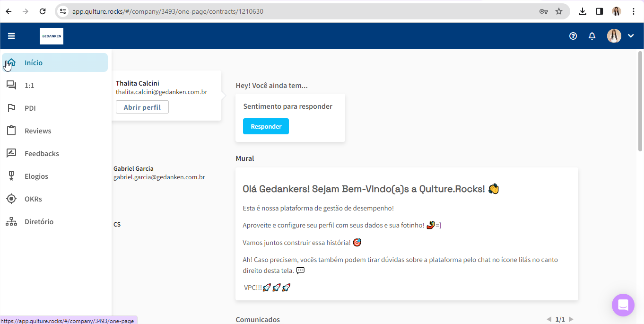Toggle the sidebar with the hamburger menu
Image resolution: width=644 pixels, height=324 pixels.
(x=11, y=35)
